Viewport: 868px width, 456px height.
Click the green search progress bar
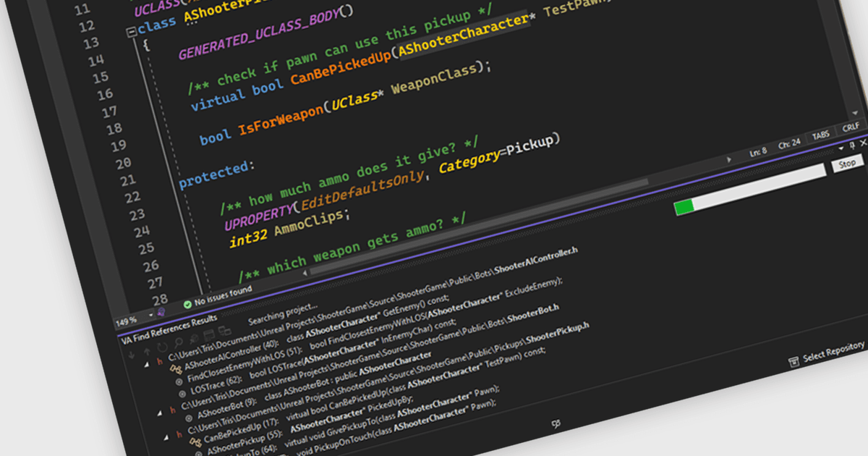pos(749,190)
